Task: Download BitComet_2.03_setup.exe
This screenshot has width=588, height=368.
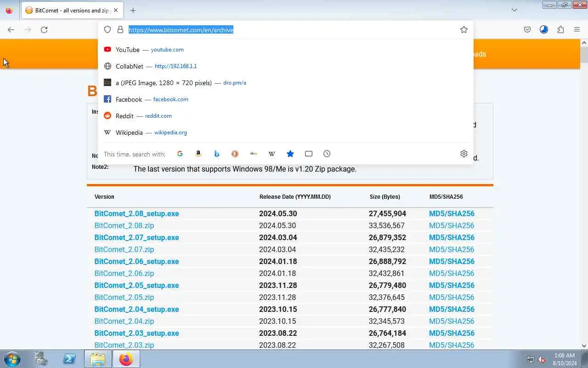Action: point(136,333)
